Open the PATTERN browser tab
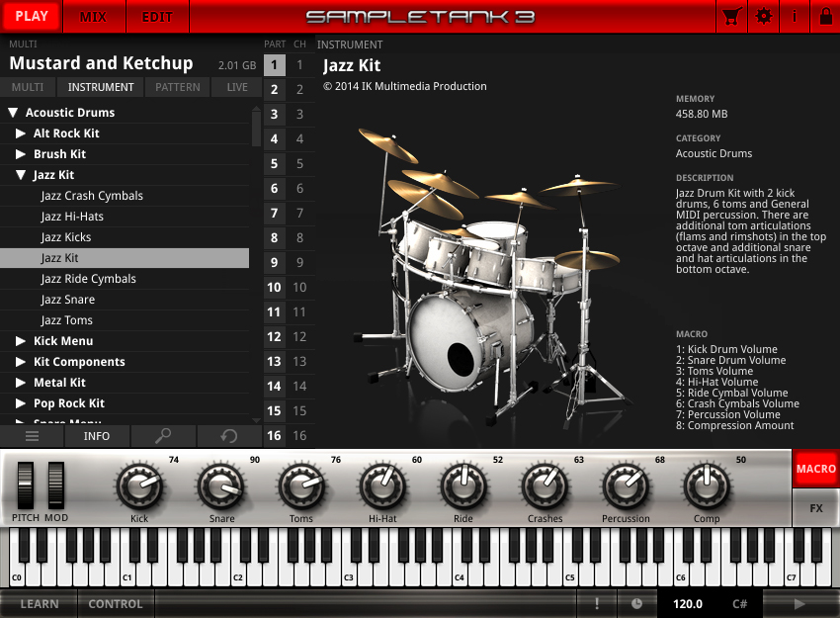 click(177, 87)
